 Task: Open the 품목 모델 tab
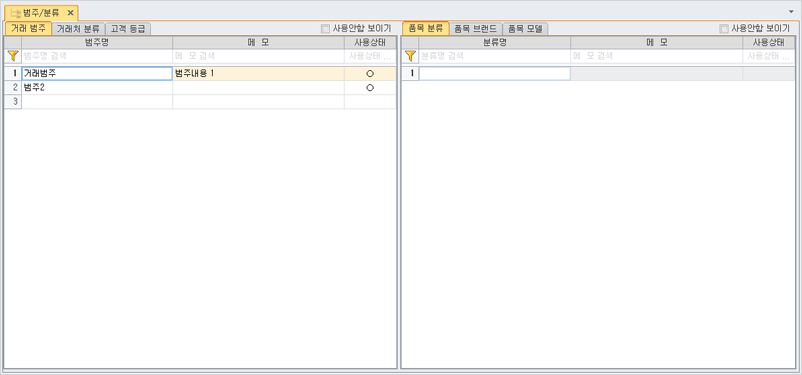[x=525, y=29]
